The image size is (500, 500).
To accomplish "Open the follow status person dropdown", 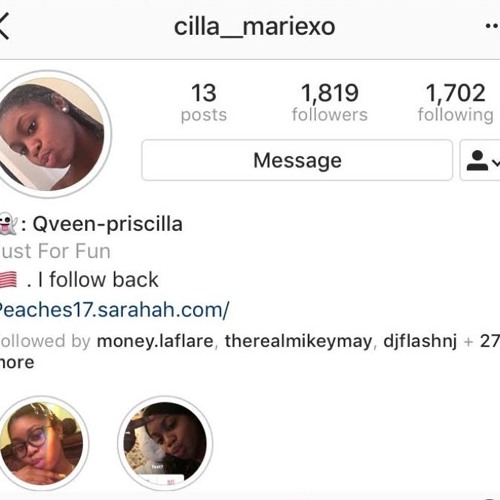I will pyautogui.click(x=480, y=160).
